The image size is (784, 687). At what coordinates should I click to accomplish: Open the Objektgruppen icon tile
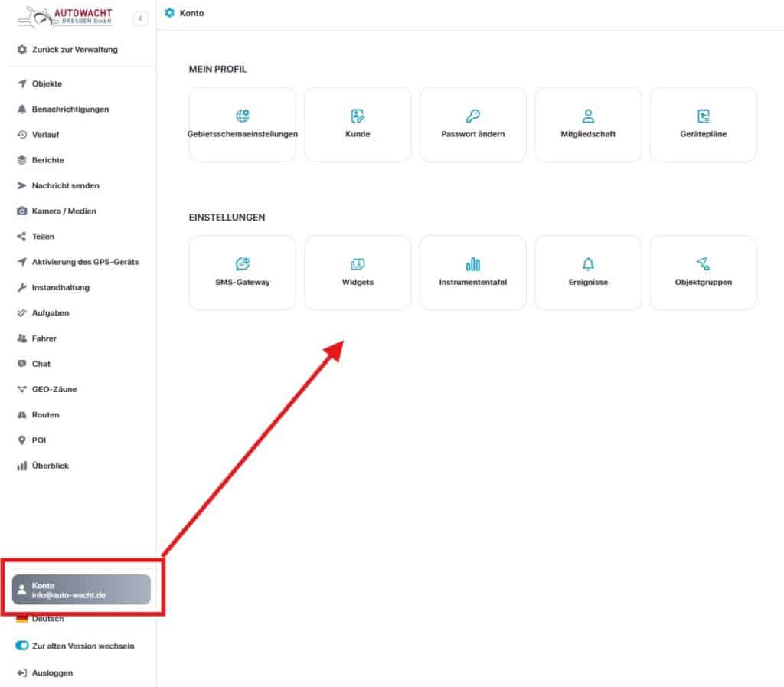pyautogui.click(x=703, y=264)
